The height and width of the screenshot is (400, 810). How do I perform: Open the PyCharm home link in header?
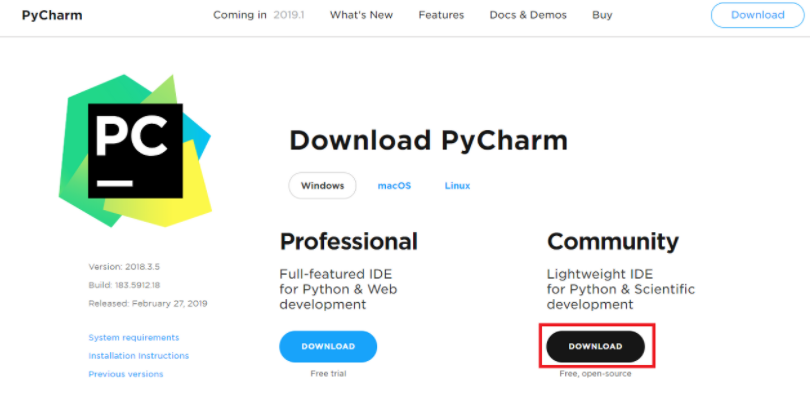point(52,15)
